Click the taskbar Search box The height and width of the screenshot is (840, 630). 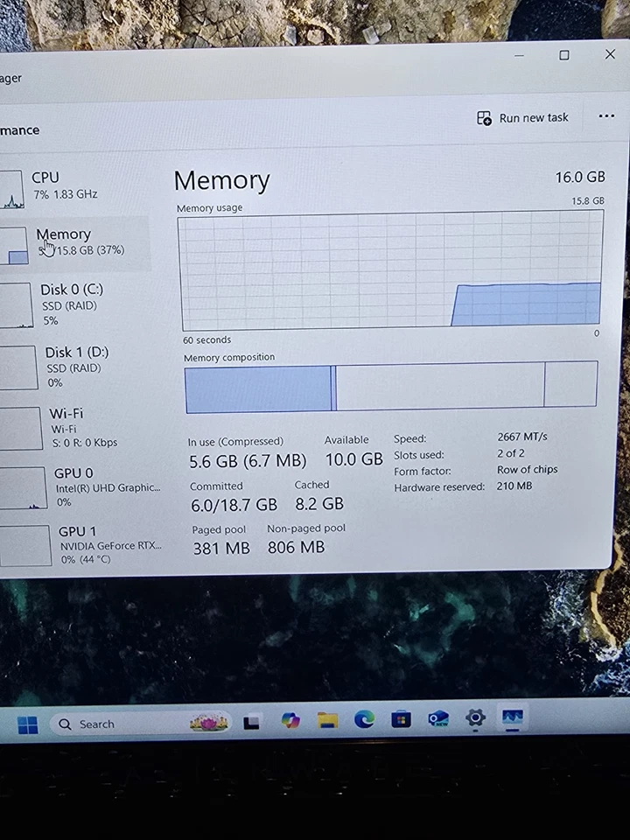(140, 724)
